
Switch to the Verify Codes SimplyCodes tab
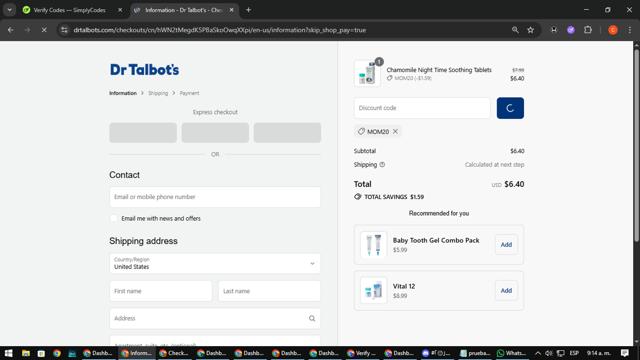click(69, 10)
